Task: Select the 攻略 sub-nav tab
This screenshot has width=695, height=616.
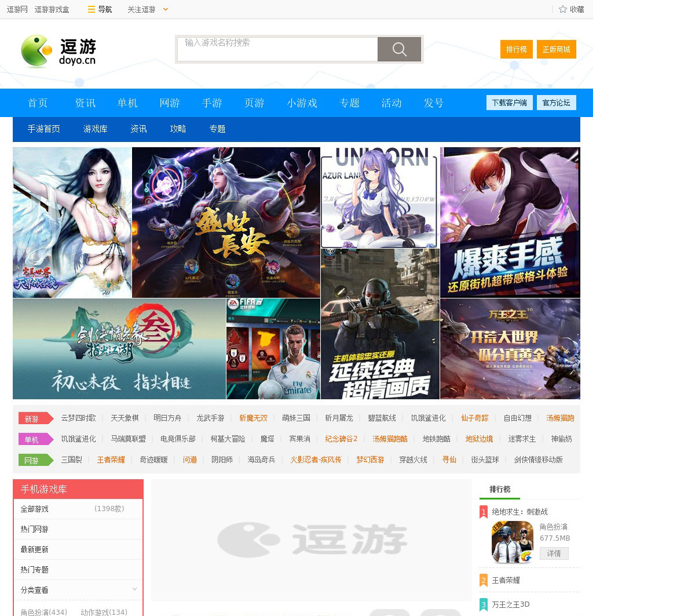Action: (178, 129)
